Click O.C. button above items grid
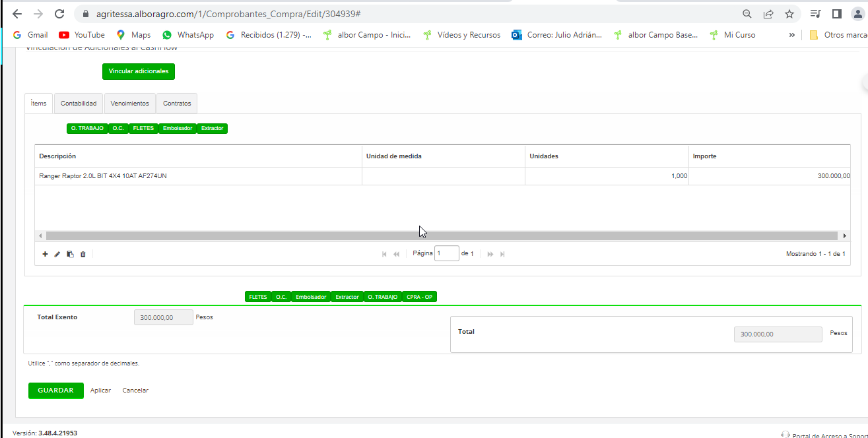The height and width of the screenshot is (438, 868). pyautogui.click(x=118, y=128)
